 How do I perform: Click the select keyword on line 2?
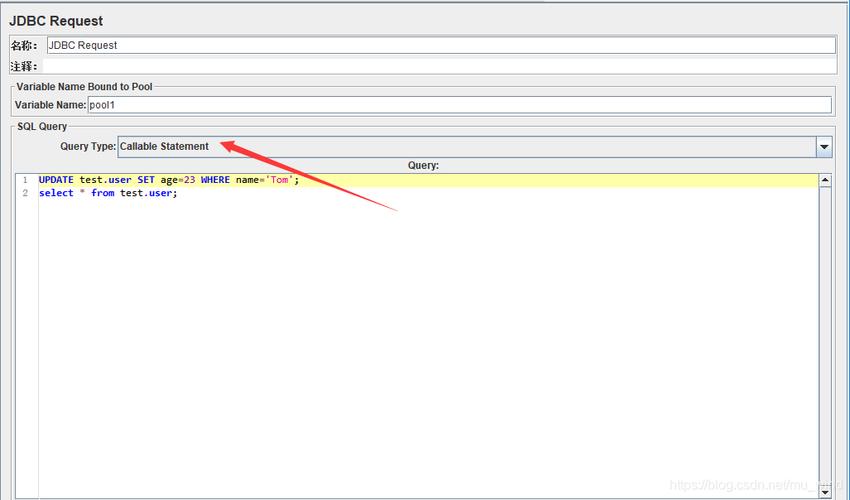click(55, 193)
